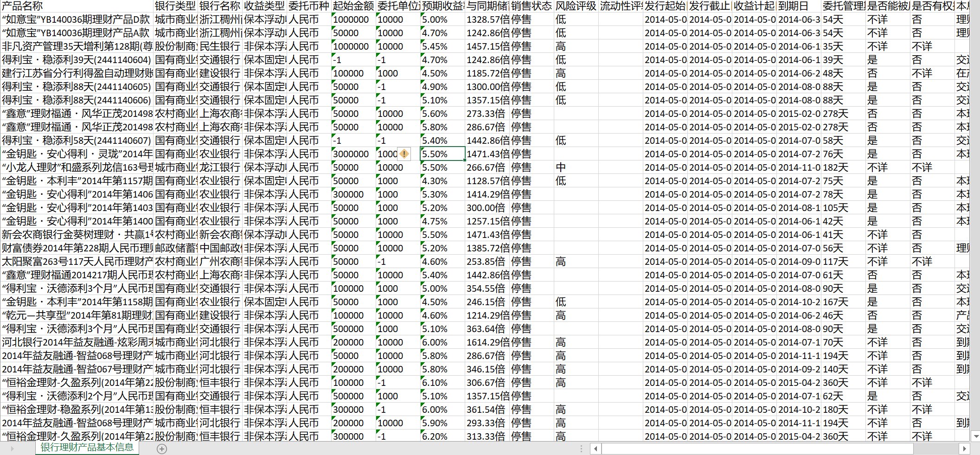Select the 新会农商银行金葵树理财 product cell

77,235
